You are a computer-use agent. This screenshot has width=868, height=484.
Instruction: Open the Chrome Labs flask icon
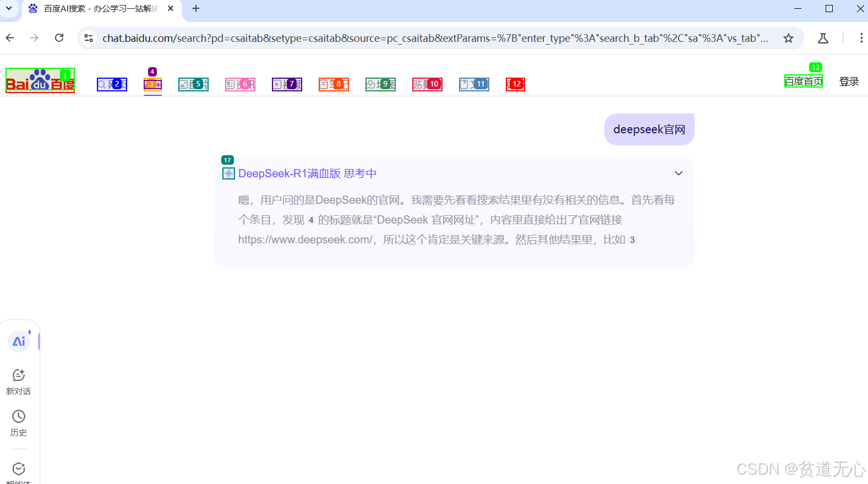pyautogui.click(x=823, y=38)
